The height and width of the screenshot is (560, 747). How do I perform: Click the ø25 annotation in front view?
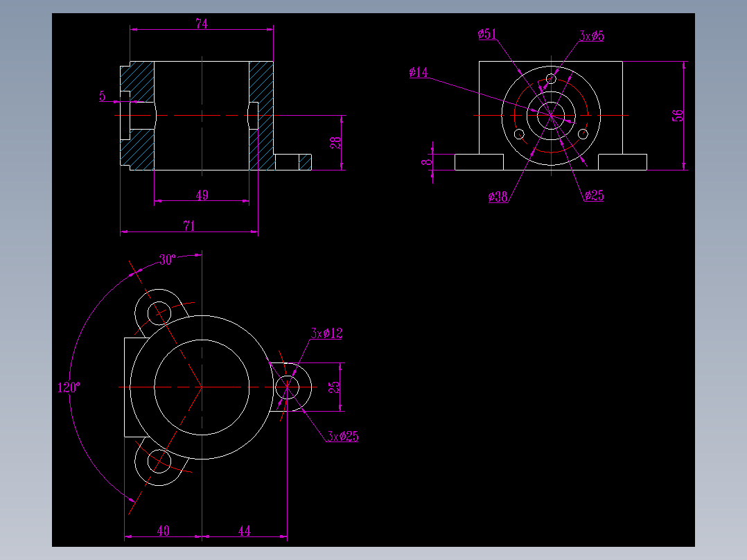pos(594,195)
